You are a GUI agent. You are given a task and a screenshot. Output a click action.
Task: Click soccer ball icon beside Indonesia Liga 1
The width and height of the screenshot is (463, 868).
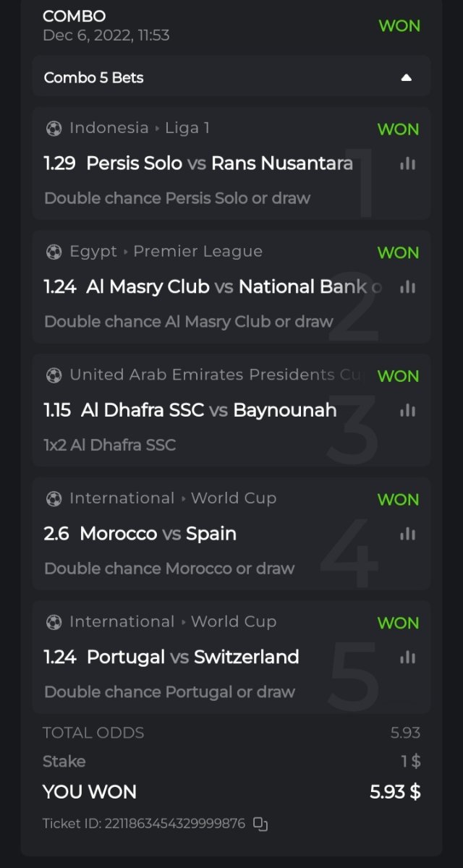[x=54, y=129]
